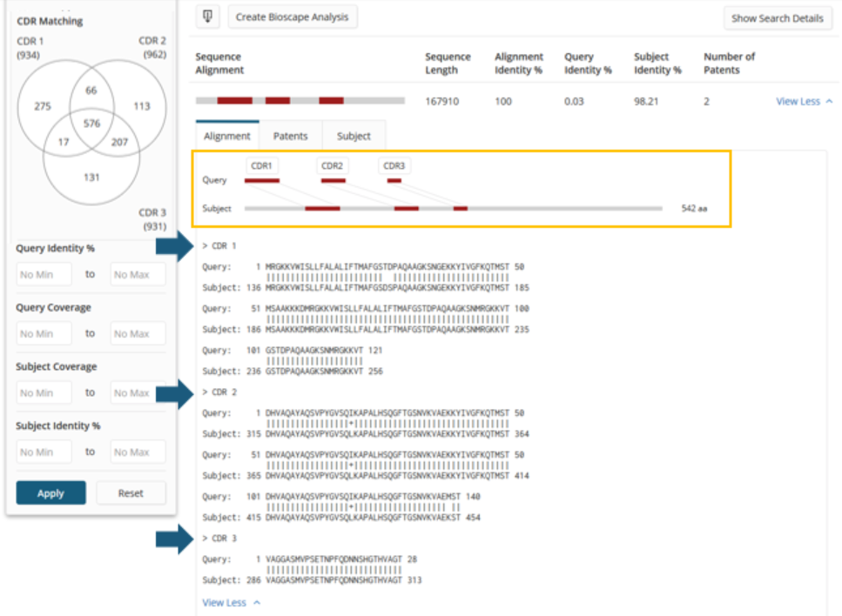Viewport: 842px width, 616px height.
Task: Apply the CDR matching filters
Action: point(51,493)
